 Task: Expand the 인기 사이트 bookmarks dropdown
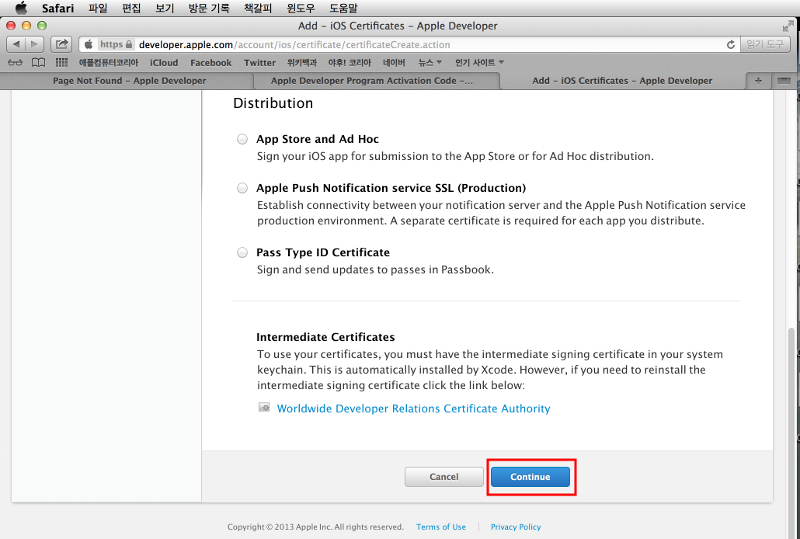click(x=479, y=62)
